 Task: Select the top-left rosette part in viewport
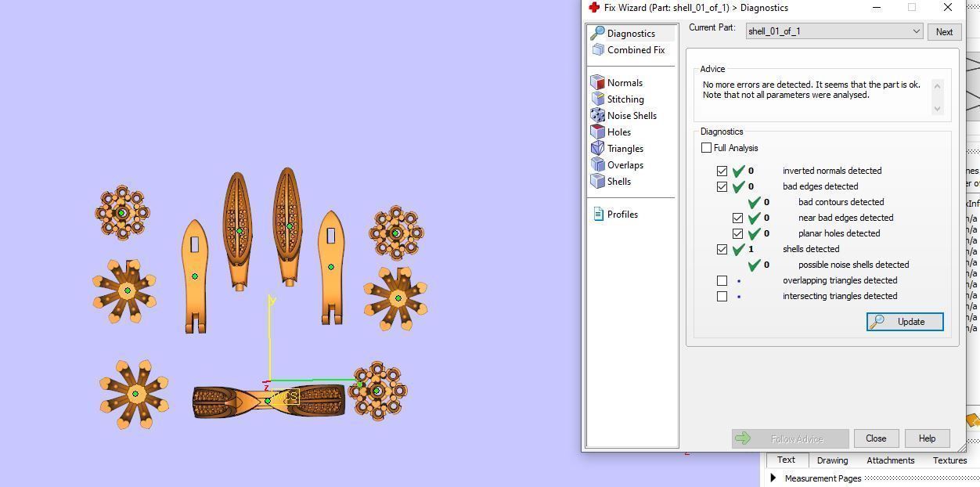click(x=122, y=212)
